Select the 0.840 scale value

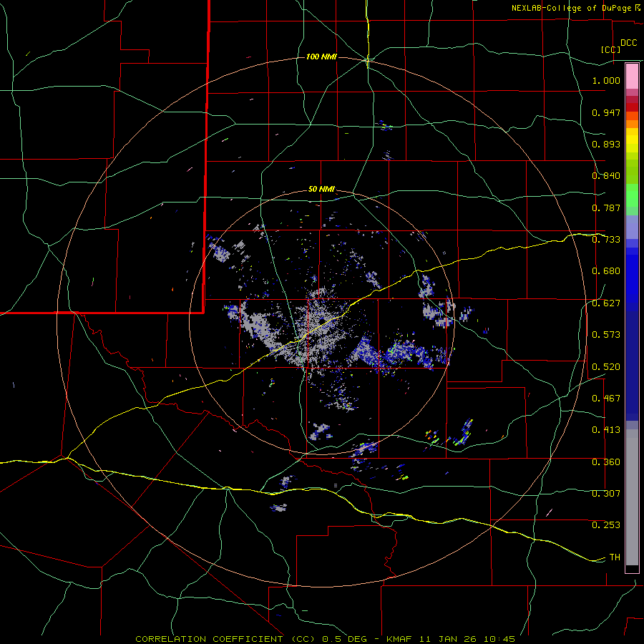click(x=606, y=176)
